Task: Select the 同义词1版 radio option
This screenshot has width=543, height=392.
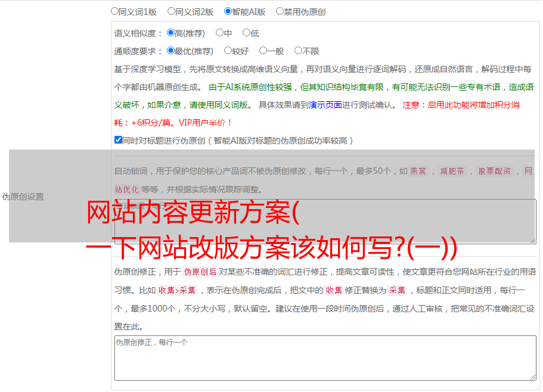Action: click(114, 11)
